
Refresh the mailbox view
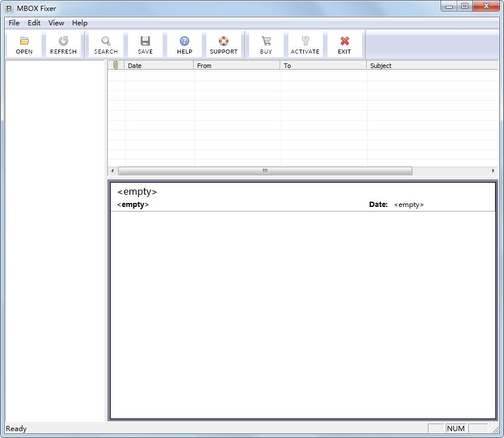tap(63, 44)
